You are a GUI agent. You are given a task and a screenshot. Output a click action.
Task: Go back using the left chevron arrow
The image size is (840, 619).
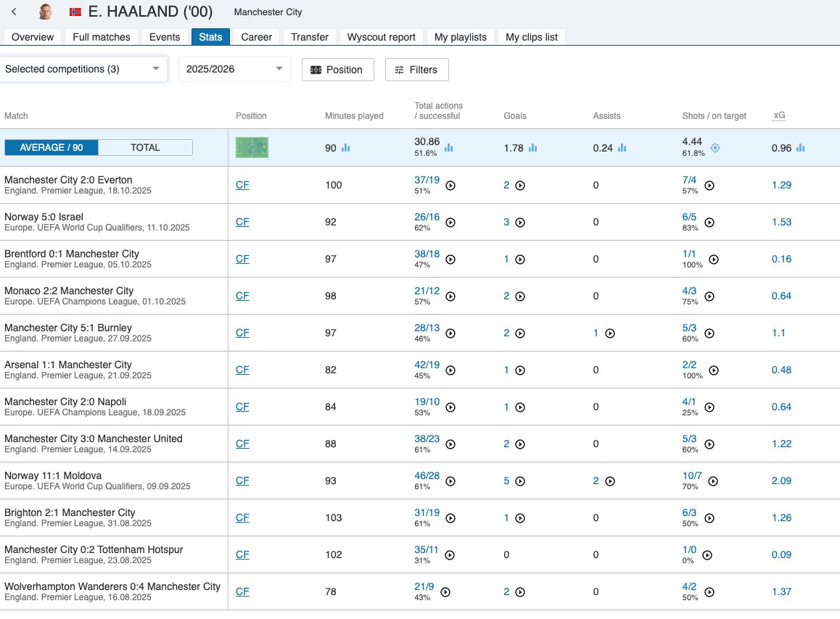[14, 12]
